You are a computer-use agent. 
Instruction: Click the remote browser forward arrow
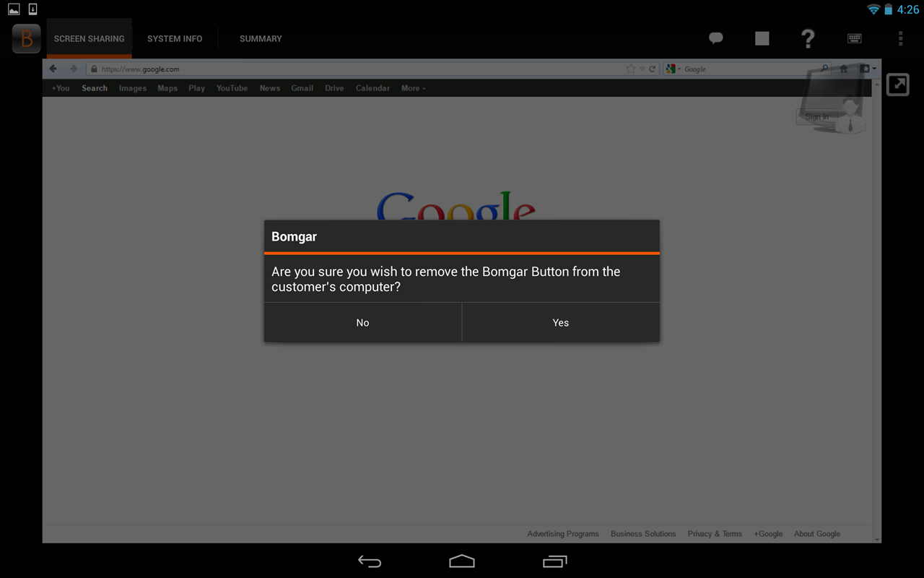click(73, 69)
